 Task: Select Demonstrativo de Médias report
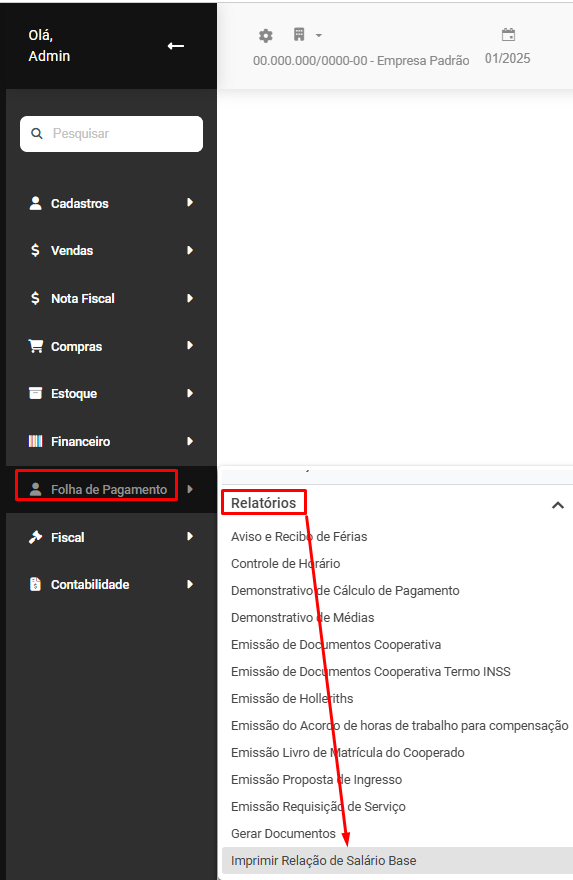[302, 618]
